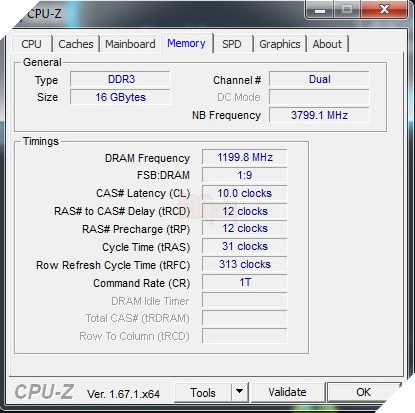Click the NB Frequency label
This screenshot has height=413, width=415.
(x=226, y=115)
